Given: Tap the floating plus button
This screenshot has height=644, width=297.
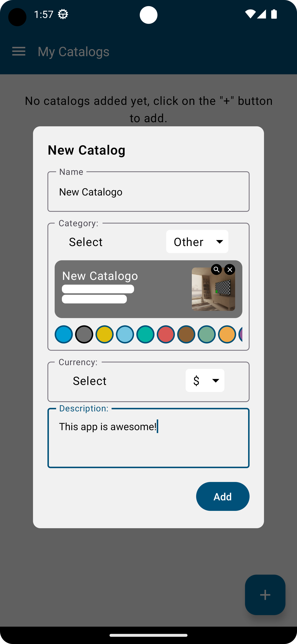Looking at the screenshot, I should pos(265,595).
